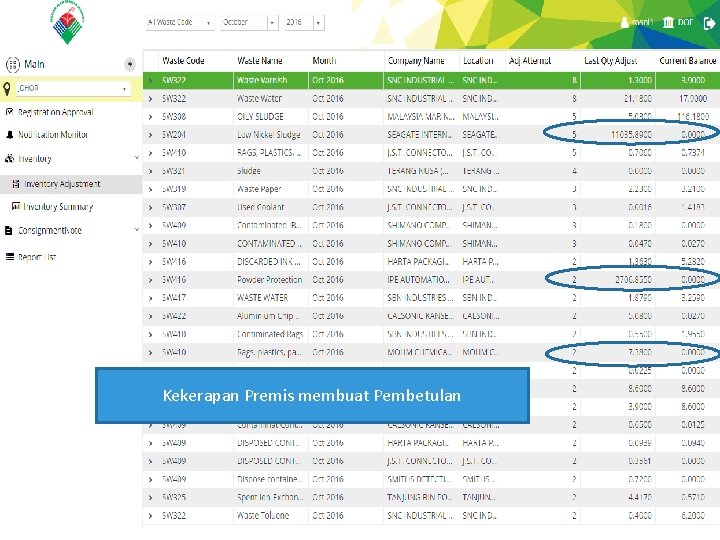Click the DISCARDED INK waste name cell
720x540 pixels.
tap(269, 262)
